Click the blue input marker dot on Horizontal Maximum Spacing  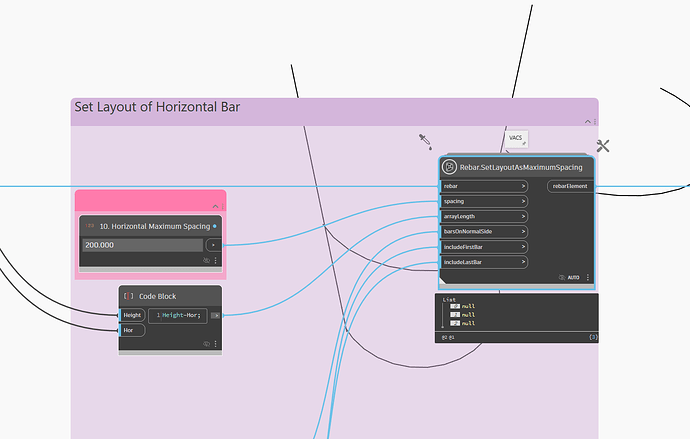click(x=215, y=226)
